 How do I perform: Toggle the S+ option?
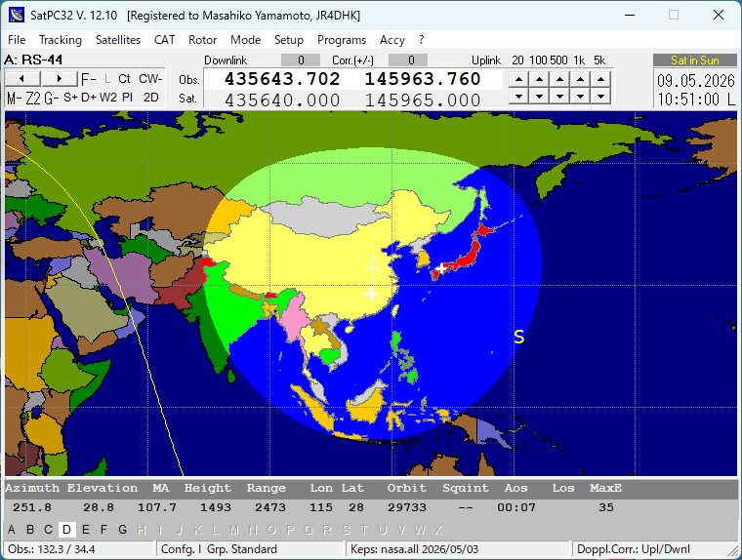[70, 98]
